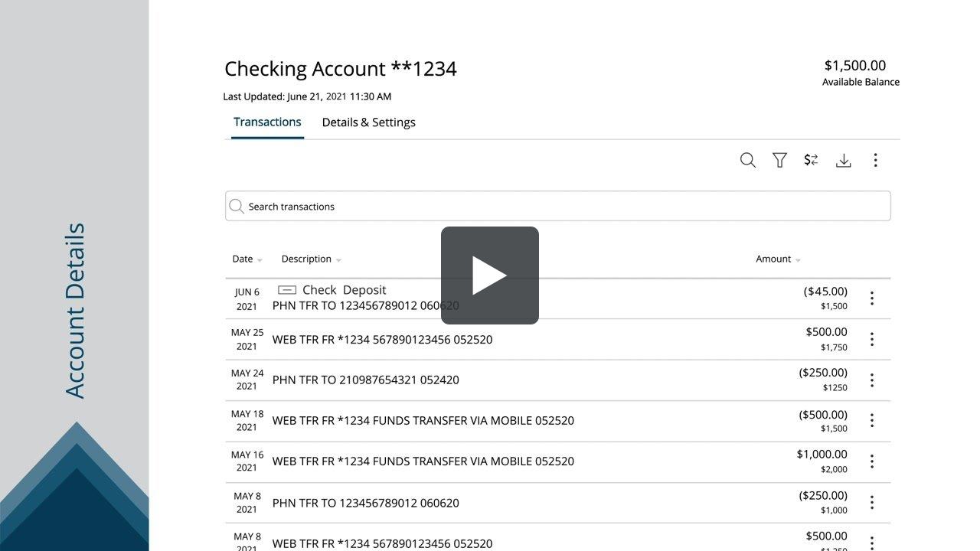Click the $1,750 running balance

[x=834, y=347]
